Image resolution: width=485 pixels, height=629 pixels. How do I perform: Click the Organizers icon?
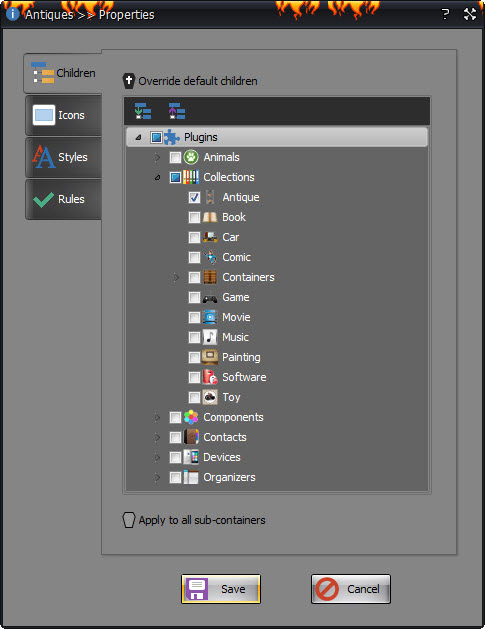click(x=191, y=477)
